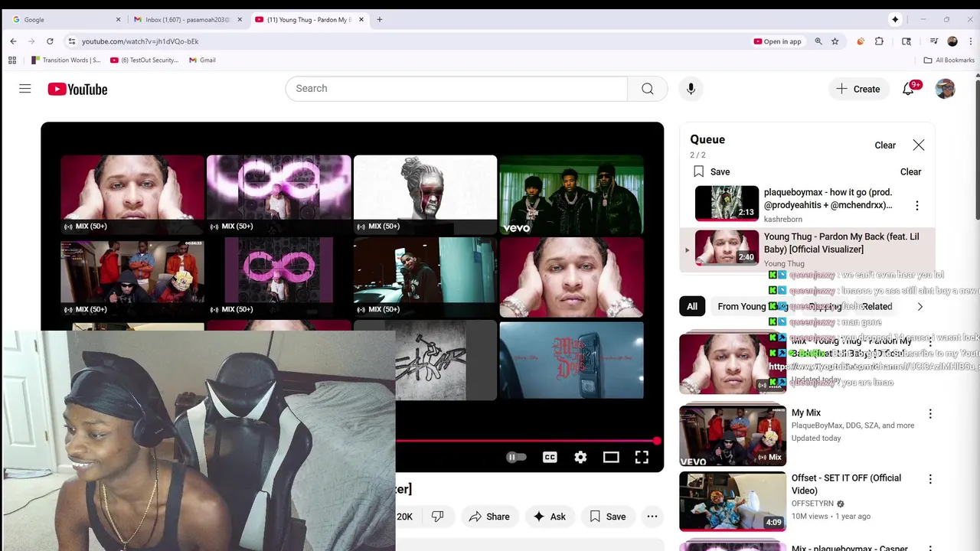Open the notifications bell
The height and width of the screenshot is (551, 980).
pos(909,89)
